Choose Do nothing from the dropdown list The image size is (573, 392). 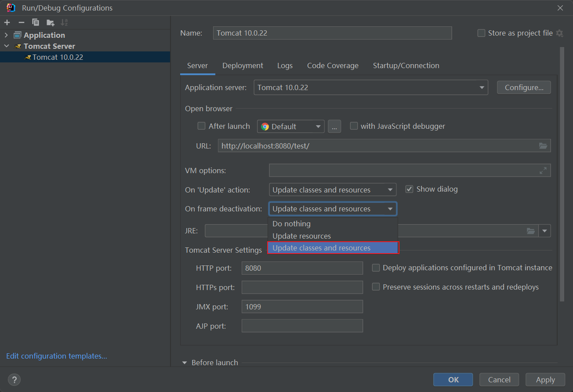click(x=333, y=224)
